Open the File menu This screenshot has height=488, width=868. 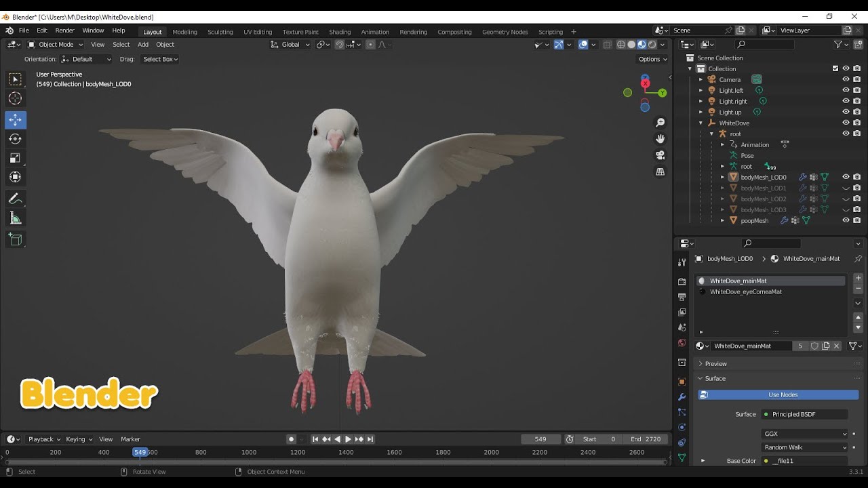point(24,30)
